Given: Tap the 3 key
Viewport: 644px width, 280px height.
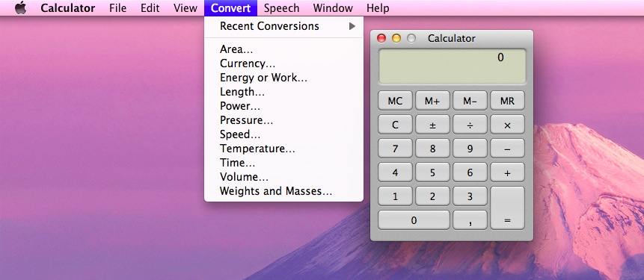Looking at the screenshot, I should tap(470, 196).
